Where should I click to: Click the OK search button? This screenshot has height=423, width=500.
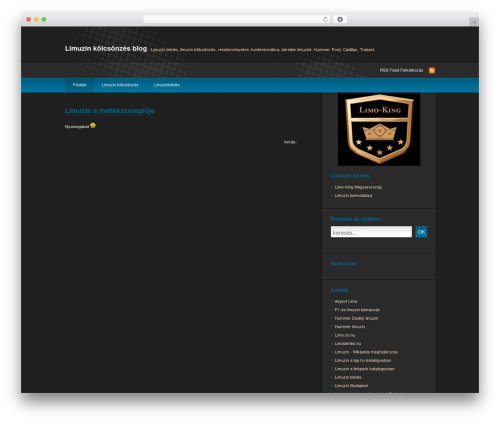(421, 232)
